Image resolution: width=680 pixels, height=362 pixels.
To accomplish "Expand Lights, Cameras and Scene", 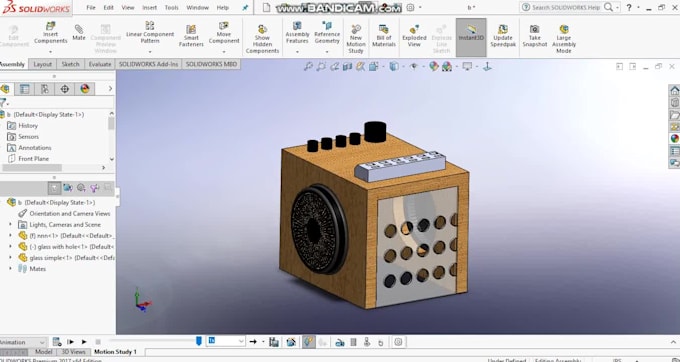I will pyautogui.click(x=10, y=225).
